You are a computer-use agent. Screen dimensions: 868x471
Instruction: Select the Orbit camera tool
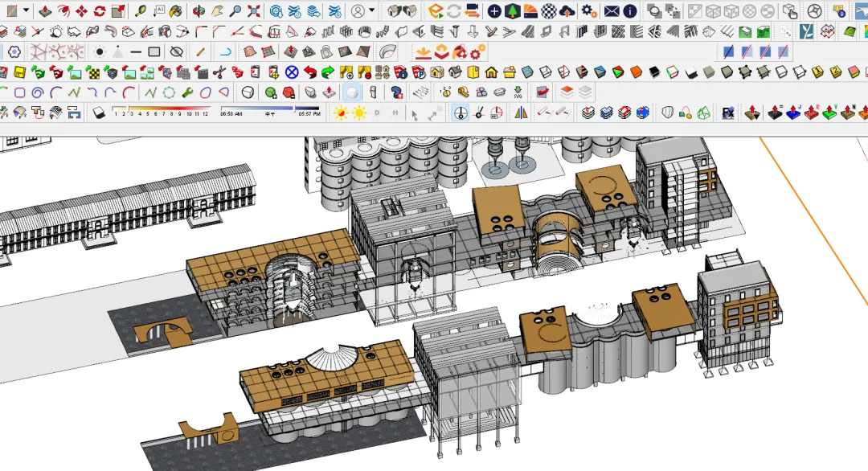199,11
